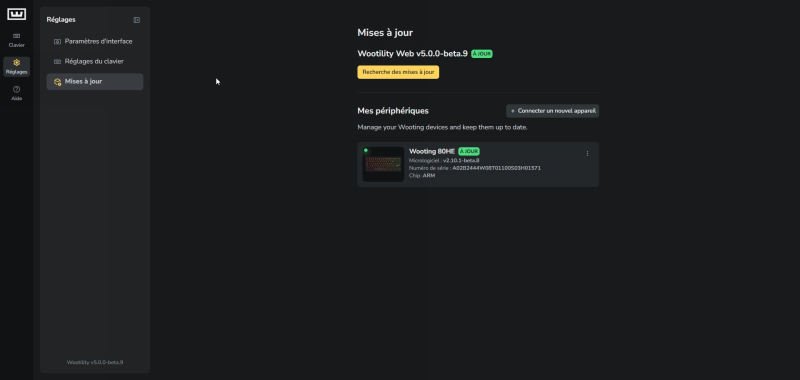
Task: Open the Aide help icon
Action: [x=16, y=89]
